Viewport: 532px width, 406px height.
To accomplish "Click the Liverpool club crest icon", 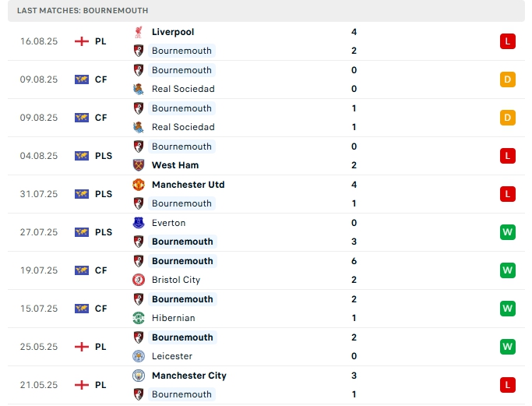I will (139, 32).
